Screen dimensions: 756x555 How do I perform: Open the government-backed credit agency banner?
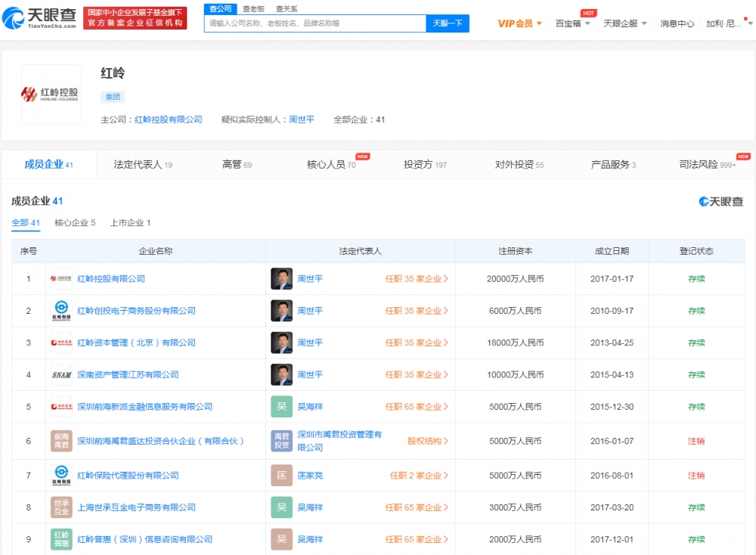pos(135,18)
